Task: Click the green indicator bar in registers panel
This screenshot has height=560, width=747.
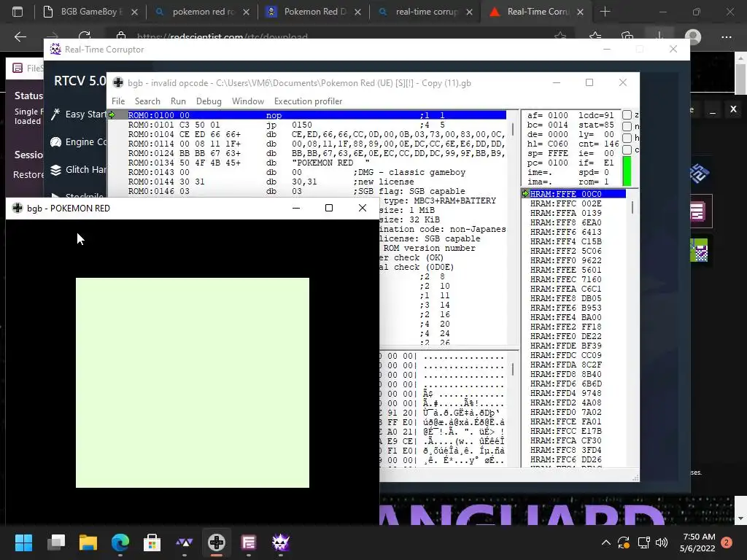Action: [x=627, y=171]
